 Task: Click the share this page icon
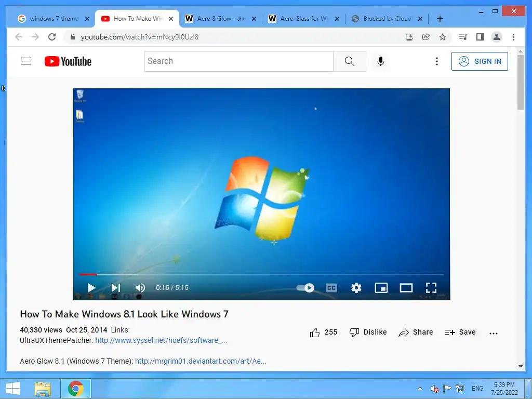coord(426,37)
